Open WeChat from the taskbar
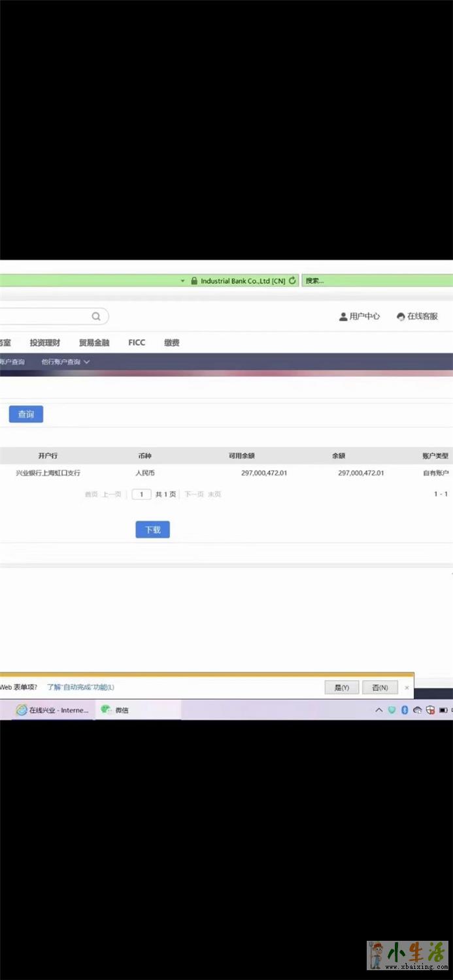The image size is (453, 980). pyautogui.click(x=115, y=710)
